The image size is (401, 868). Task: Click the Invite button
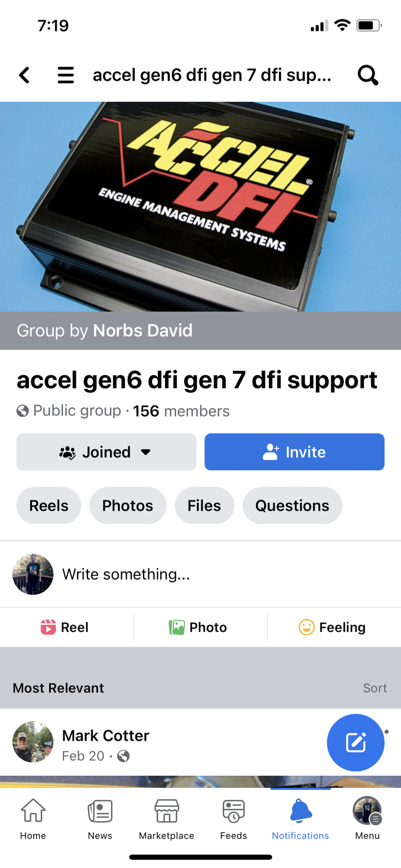295,452
